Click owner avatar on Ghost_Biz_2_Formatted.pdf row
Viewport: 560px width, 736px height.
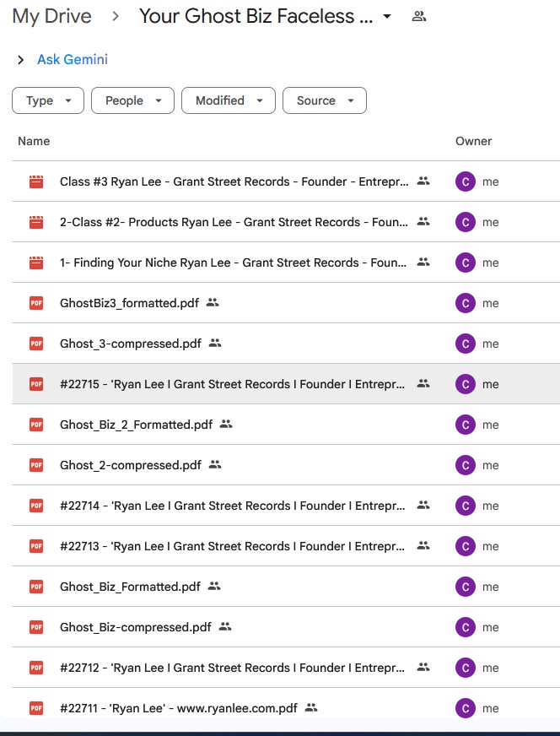pyautogui.click(x=466, y=425)
